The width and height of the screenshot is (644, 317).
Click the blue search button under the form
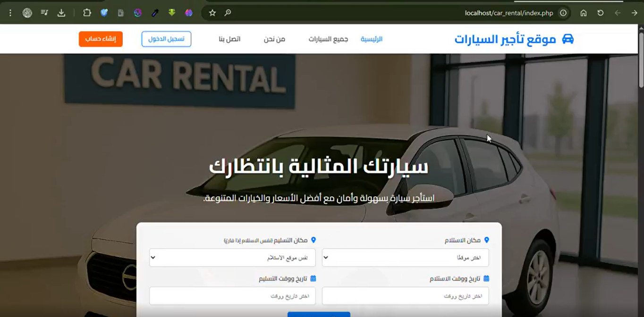click(319, 315)
